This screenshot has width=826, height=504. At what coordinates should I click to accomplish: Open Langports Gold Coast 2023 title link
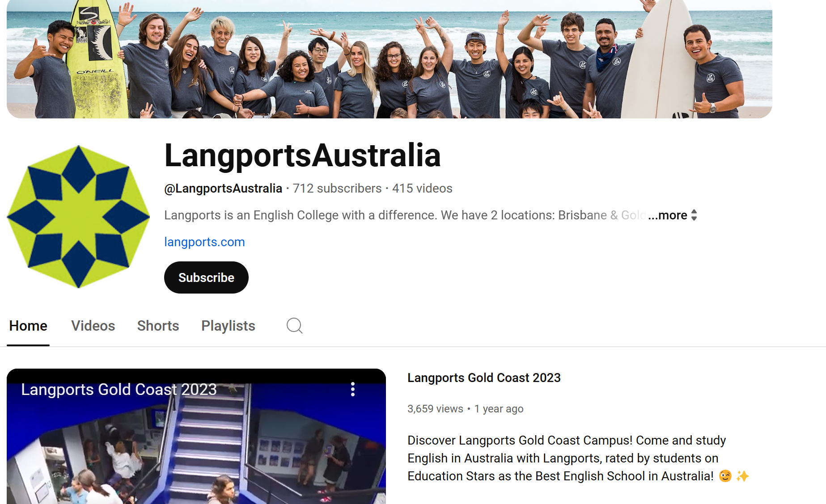[484, 378]
